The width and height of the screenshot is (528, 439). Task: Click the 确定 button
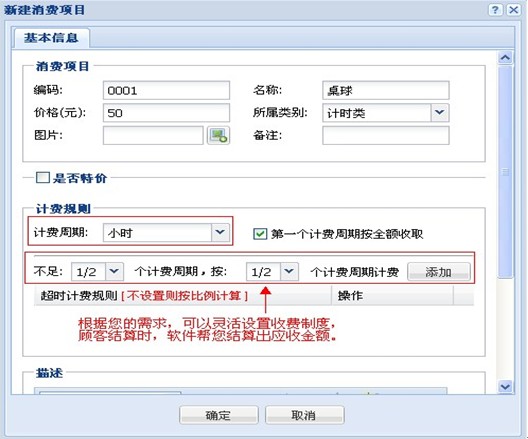[x=219, y=415]
